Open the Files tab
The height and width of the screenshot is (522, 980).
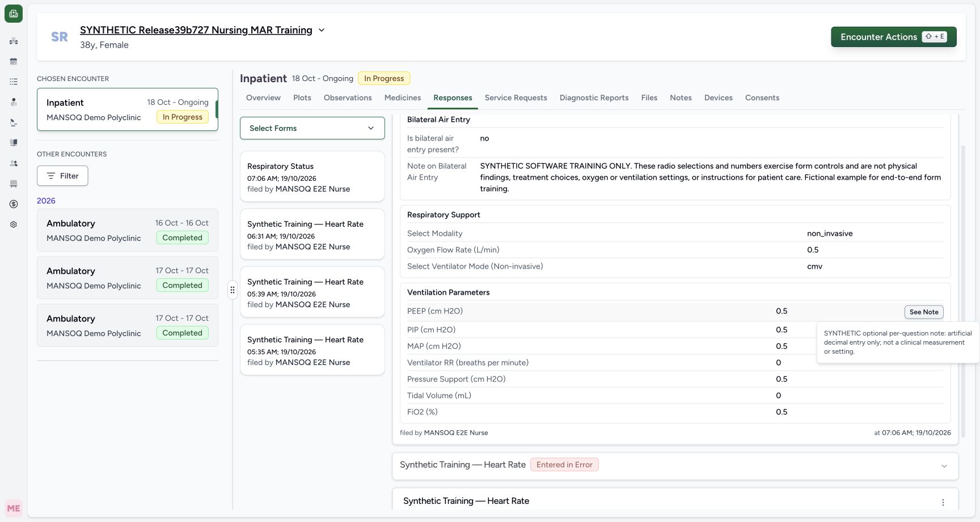[x=649, y=97]
